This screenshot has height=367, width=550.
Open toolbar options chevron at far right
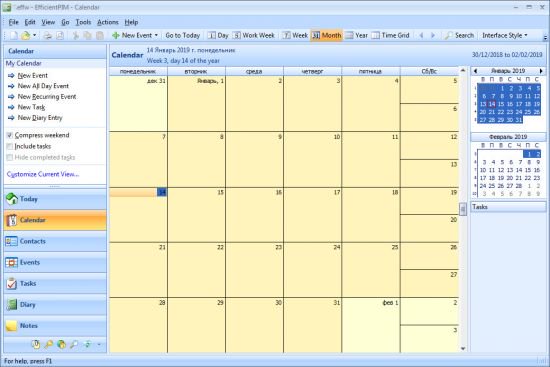click(x=545, y=36)
